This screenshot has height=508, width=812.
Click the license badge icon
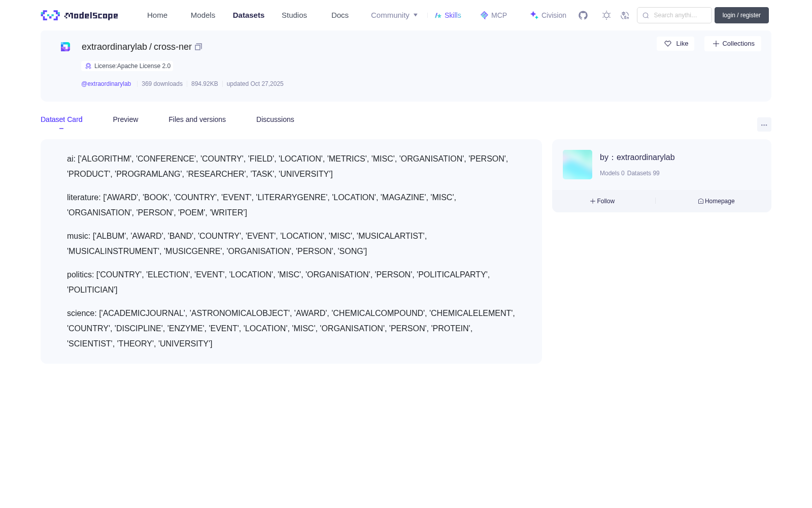click(88, 66)
